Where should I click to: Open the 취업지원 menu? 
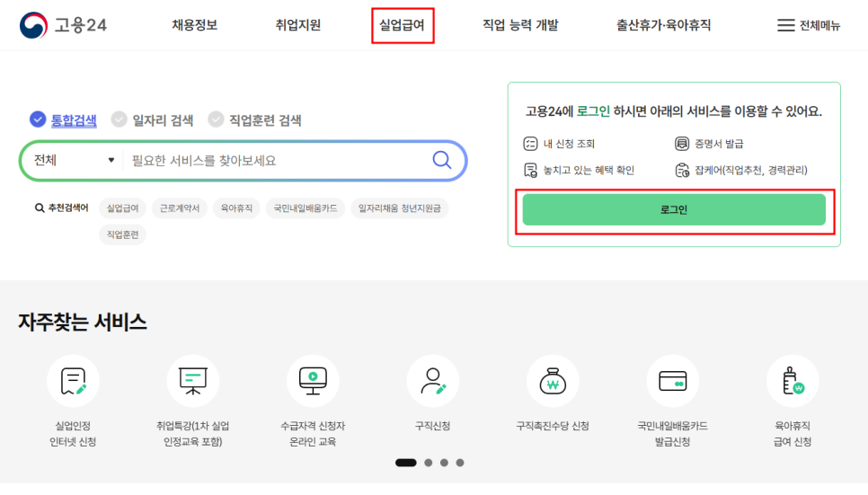pyautogui.click(x=297, y=25)
